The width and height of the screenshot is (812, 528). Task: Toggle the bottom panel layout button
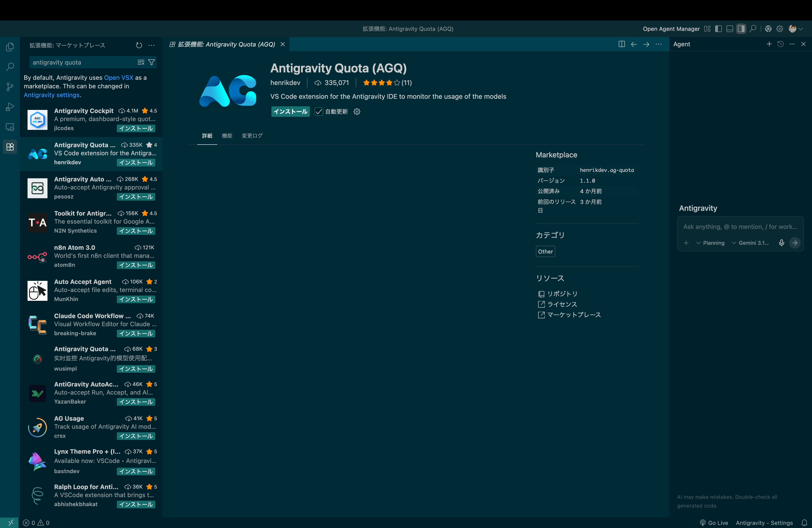pos(730,29)
